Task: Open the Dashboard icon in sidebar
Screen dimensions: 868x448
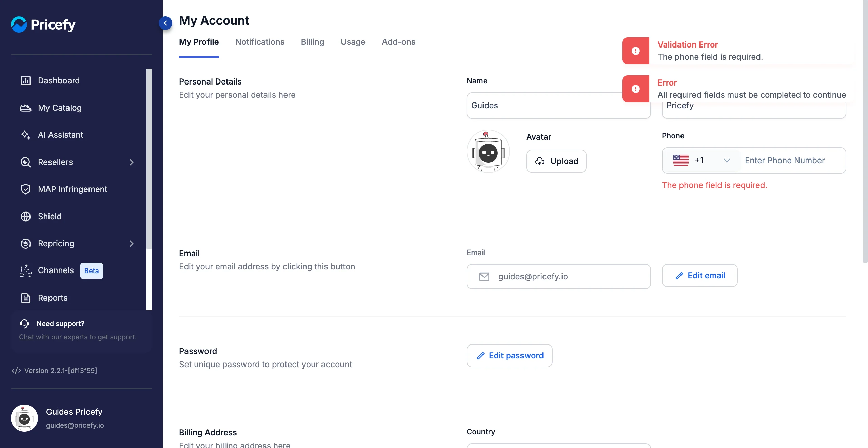Action: (x=26, y=81)
